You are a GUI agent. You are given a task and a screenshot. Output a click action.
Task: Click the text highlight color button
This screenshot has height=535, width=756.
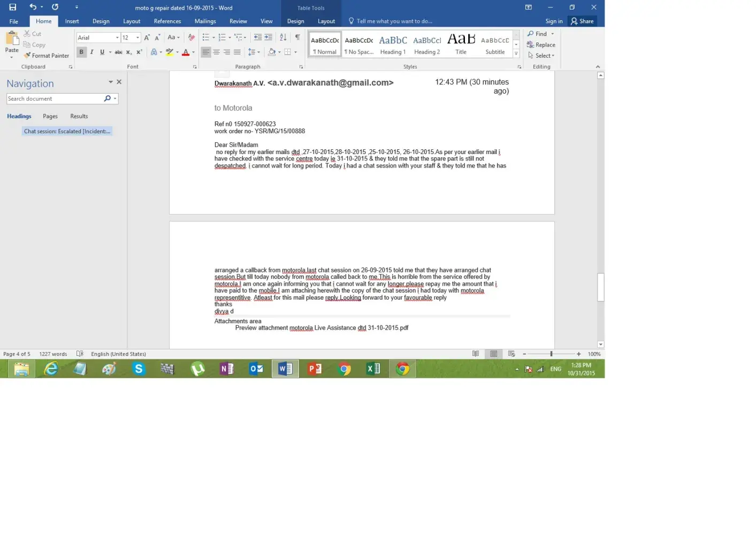(170, 52)
